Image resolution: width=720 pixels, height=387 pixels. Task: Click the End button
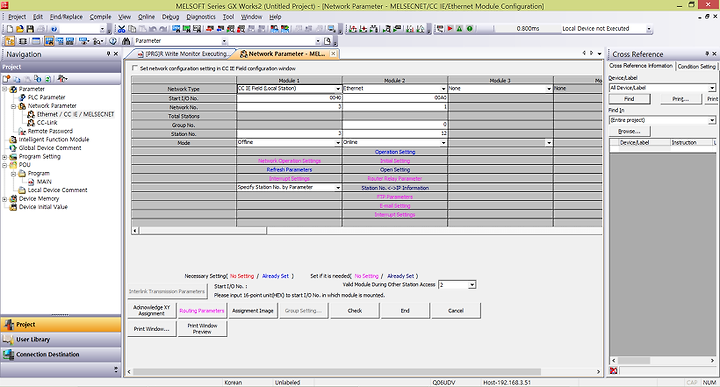pyautogui.click(x=405, y=311)
